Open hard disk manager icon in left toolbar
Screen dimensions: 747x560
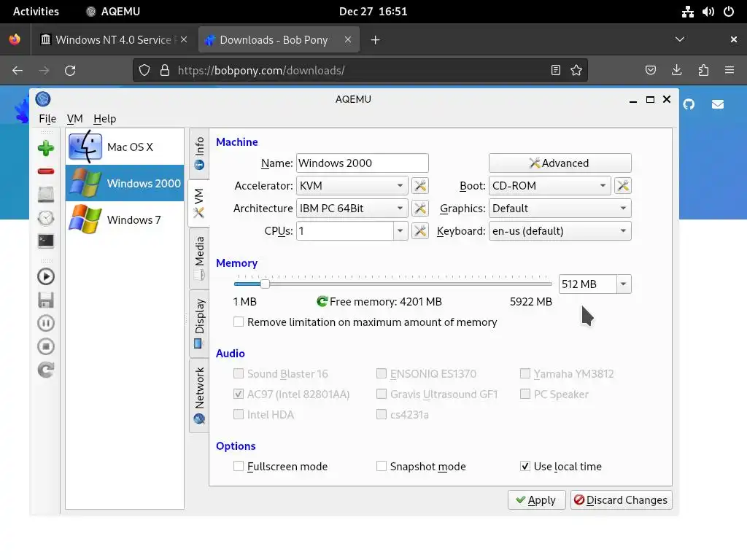pyautogui.click(x=46, y=194)
